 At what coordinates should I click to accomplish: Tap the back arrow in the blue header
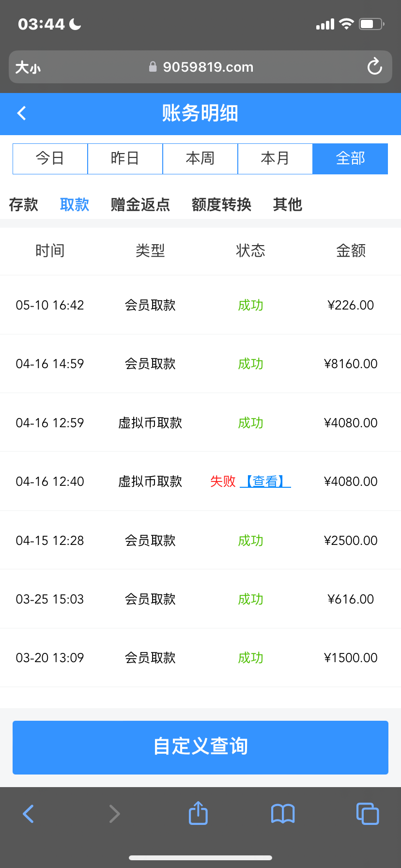(x=21, y=113)
